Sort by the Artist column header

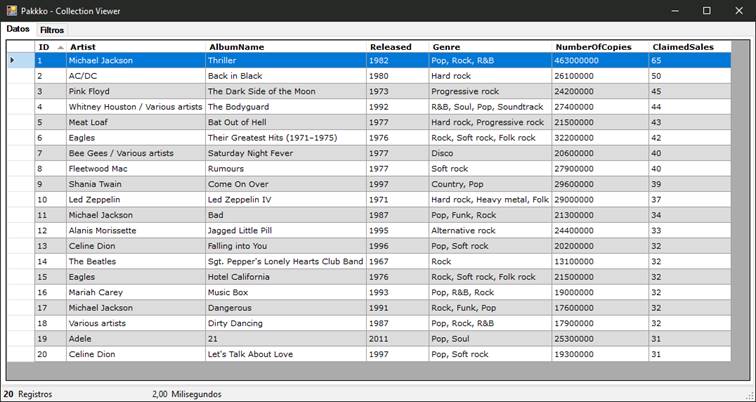(136, 47)
